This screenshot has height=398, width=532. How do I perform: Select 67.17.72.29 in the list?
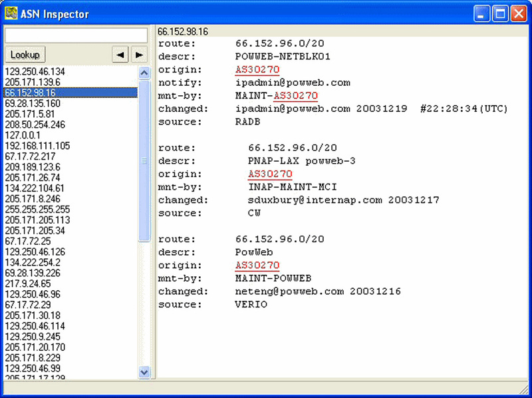tap(70, 305)
